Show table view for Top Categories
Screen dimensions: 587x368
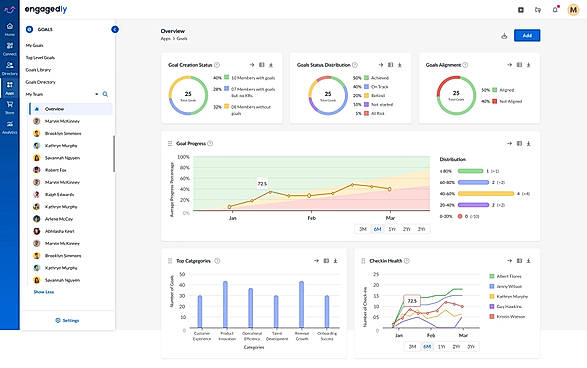(326, 261)
